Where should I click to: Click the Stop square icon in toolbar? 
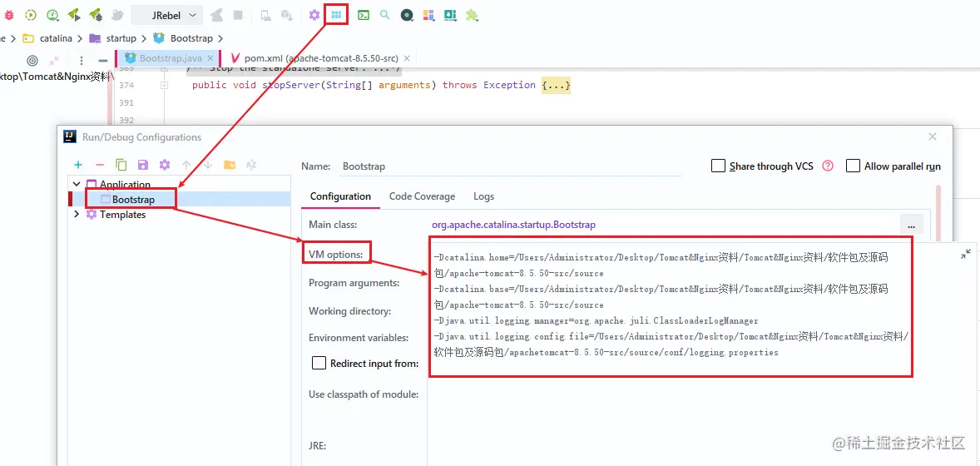pos(237,14)
